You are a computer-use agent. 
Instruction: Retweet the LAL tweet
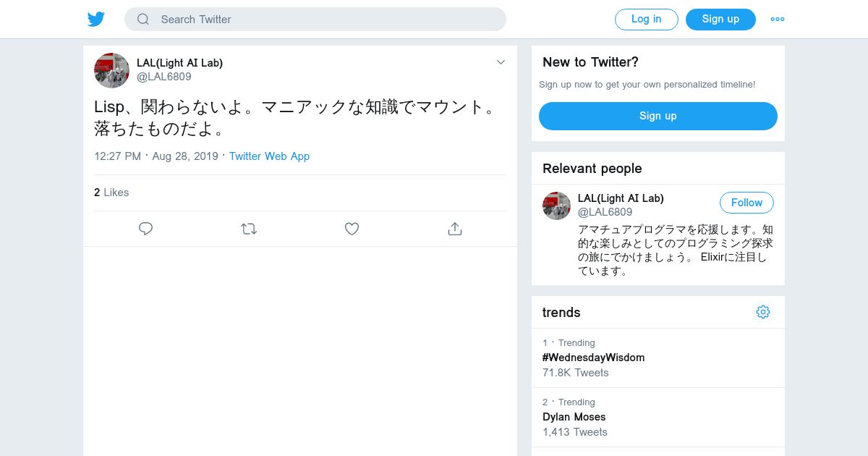[249, 229]
